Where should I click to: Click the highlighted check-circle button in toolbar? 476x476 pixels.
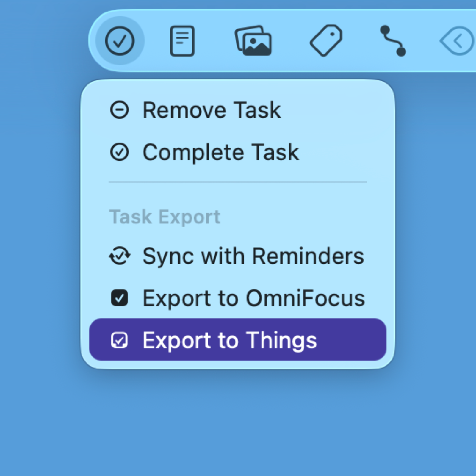(x=120, y=40)
